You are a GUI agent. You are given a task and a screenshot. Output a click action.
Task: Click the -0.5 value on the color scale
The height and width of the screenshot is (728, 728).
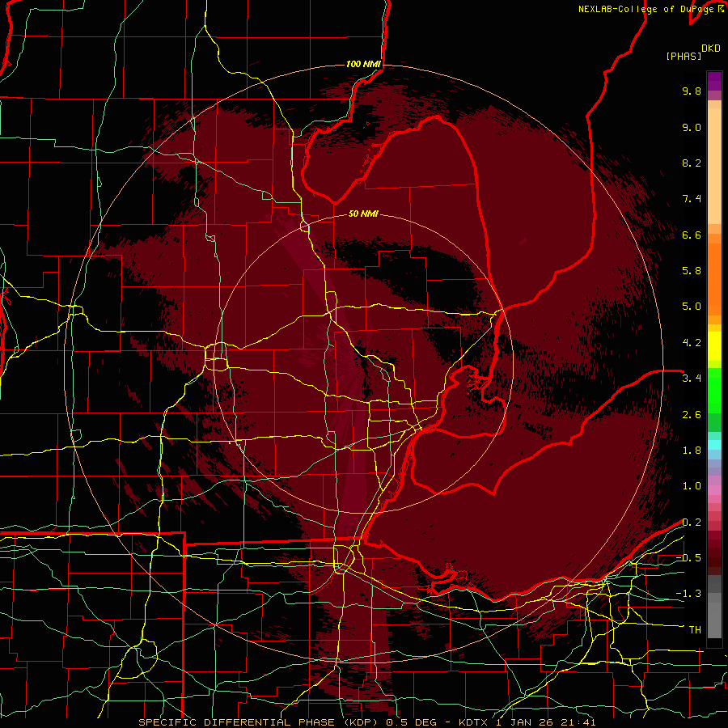688,558
